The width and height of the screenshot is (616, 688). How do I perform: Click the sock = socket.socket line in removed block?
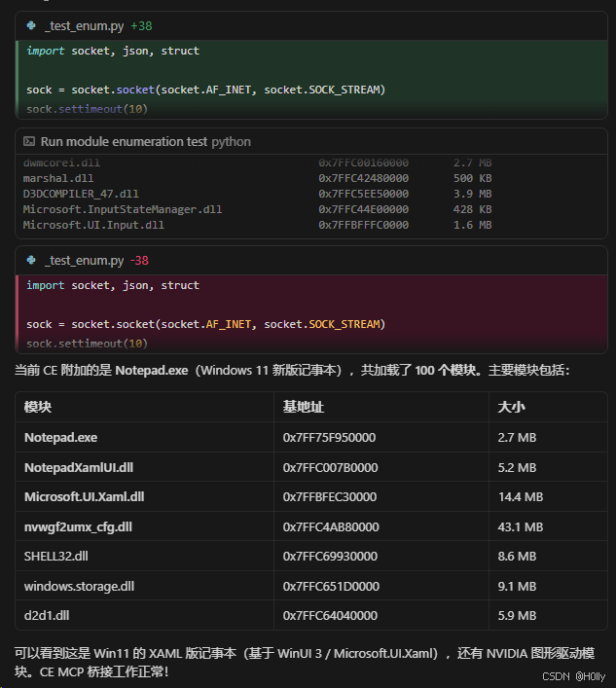point(205,324)
